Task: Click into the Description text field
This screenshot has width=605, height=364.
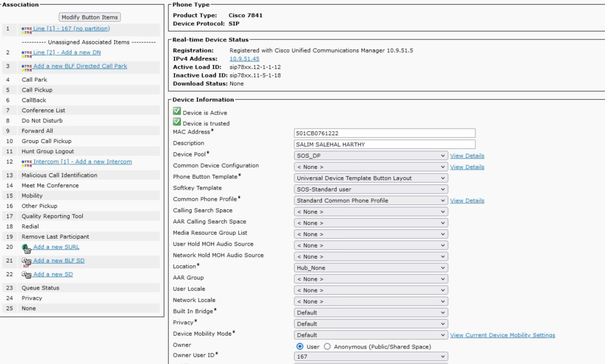Action: (x=384, y=144)
